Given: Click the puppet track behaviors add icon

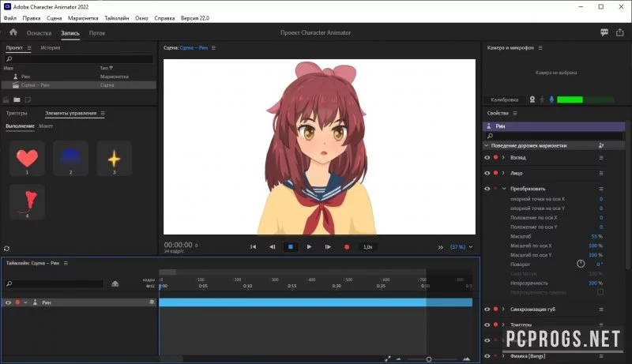Looking at the screenshot, I should coord(601,145).
